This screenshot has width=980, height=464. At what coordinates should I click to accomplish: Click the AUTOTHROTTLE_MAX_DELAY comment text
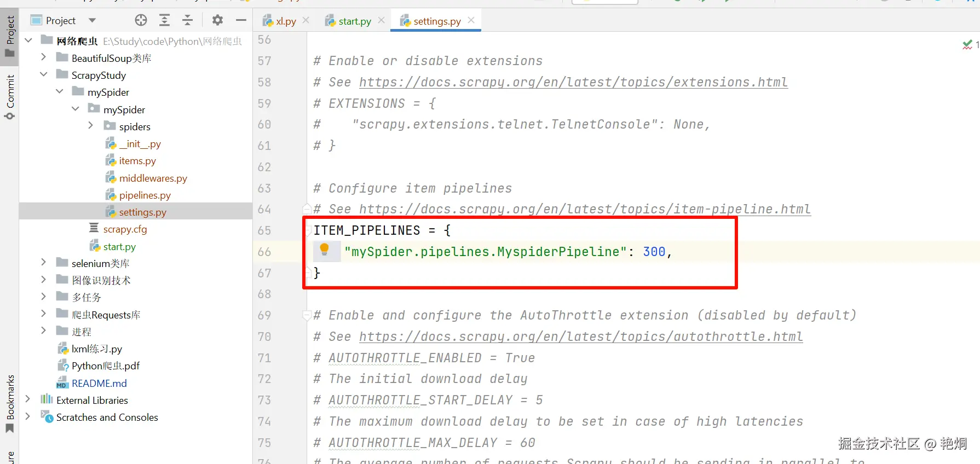[413, 443]
